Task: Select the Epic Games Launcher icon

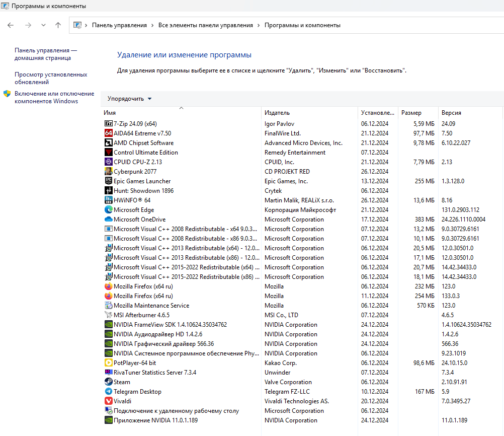Action: (x=108, y=181)
